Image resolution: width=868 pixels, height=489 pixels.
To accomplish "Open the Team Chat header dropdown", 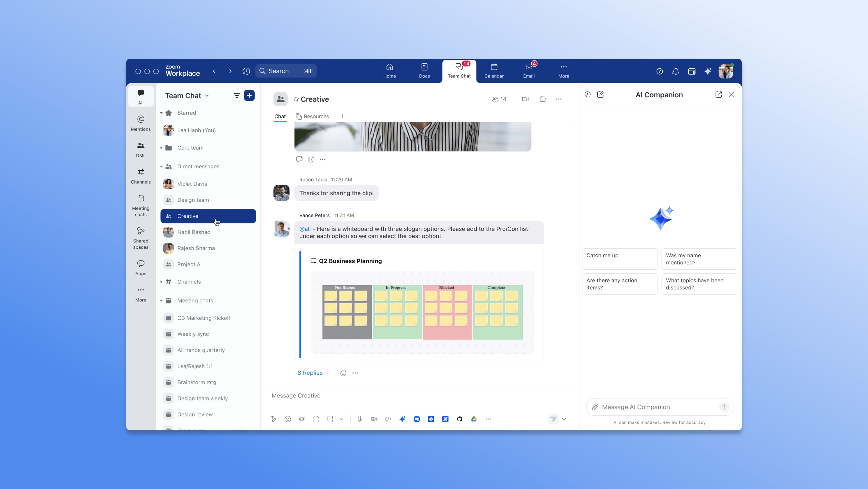I will 207,96.
